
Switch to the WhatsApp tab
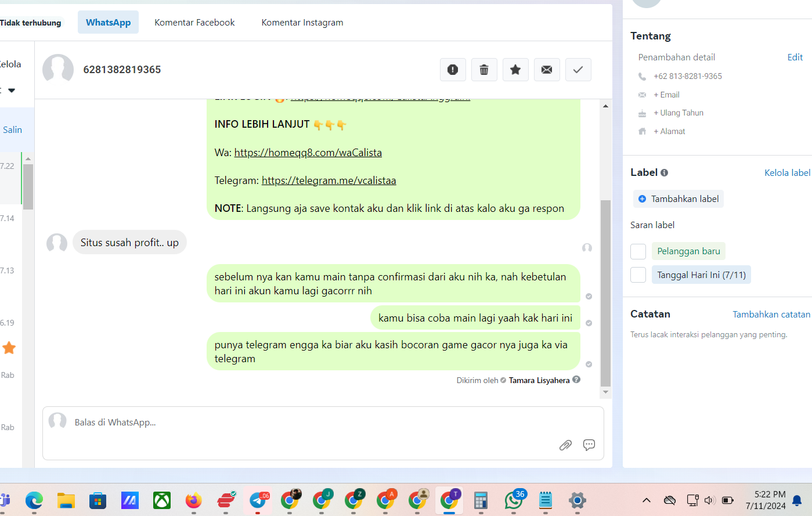tap(109, 23)
